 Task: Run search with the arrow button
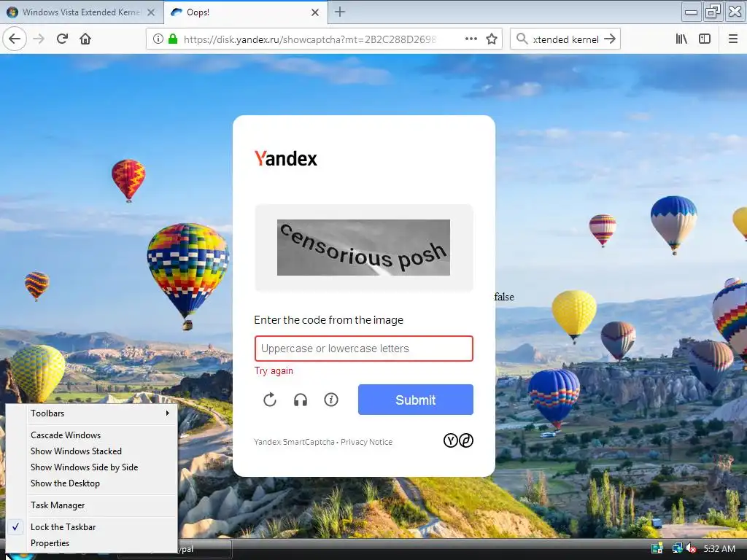(x=610, y=39)
